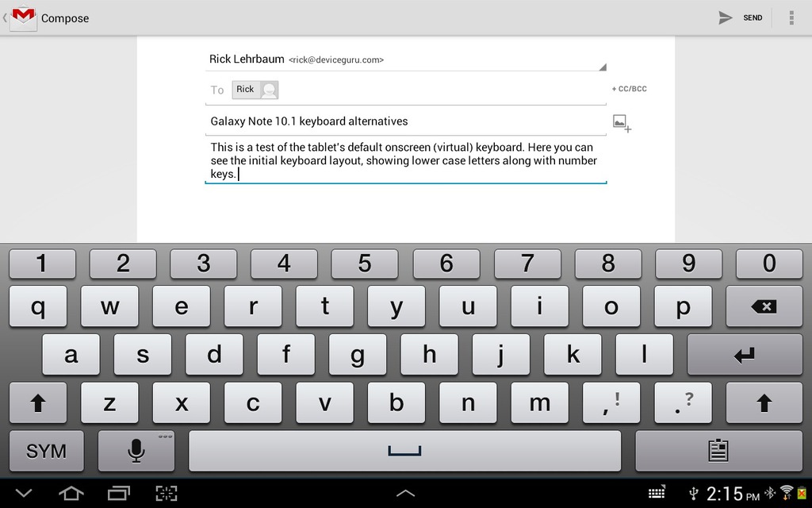Tap the number 8 key
The height and width of the screenshot is (508, 812).
[x=608, y=264]
